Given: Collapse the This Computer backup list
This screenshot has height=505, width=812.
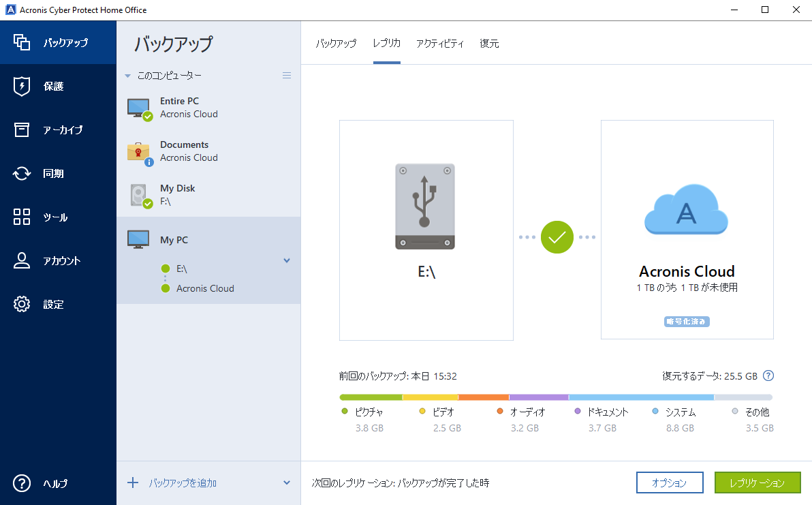Looking at the screenshot, I should pyautogui.click(x=127, y=76).
